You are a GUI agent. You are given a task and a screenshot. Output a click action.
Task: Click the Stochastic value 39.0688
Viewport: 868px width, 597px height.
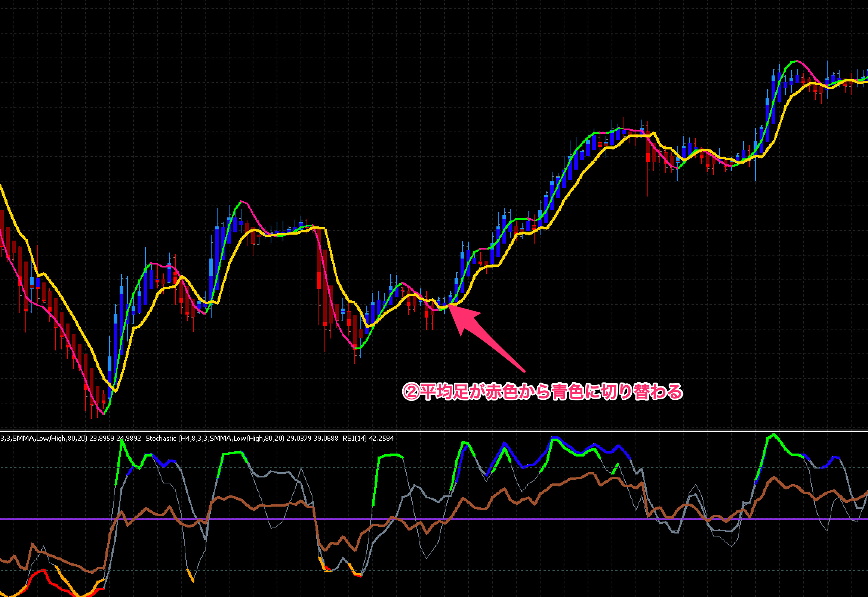tap(326, 438)
